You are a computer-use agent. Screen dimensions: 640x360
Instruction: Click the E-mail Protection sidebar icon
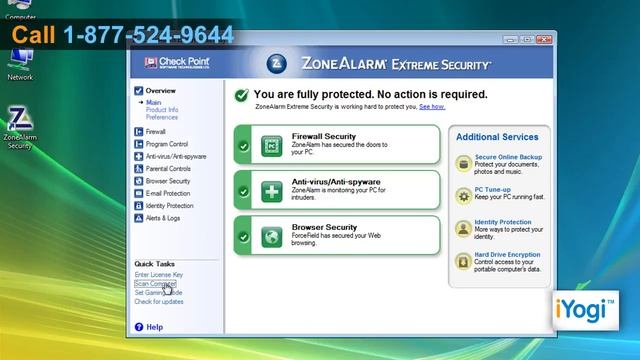(x=139, y=193)
